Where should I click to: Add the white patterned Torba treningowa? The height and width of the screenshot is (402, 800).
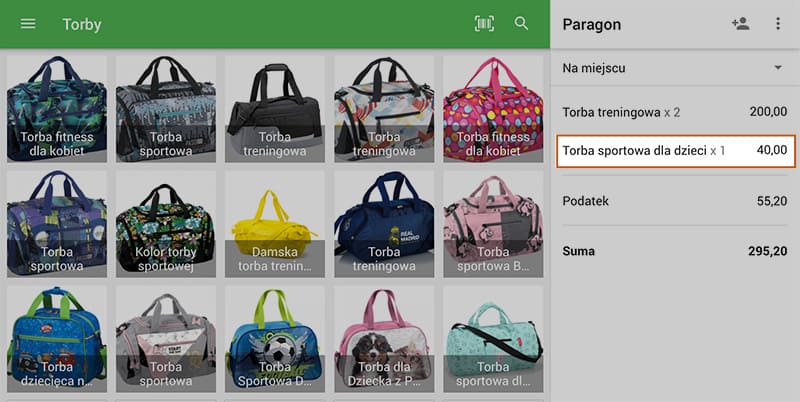coord(384,109)
